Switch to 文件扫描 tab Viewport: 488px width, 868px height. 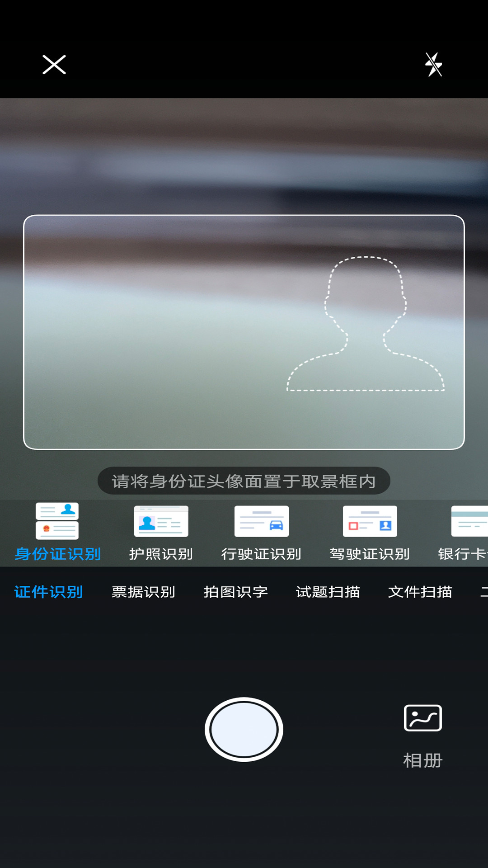pos(420,592)
